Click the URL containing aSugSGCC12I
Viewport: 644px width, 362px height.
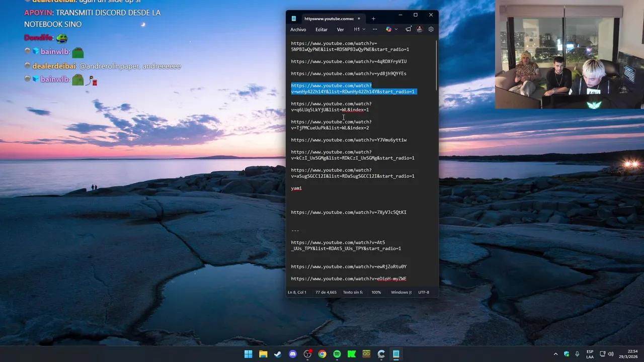353,173
